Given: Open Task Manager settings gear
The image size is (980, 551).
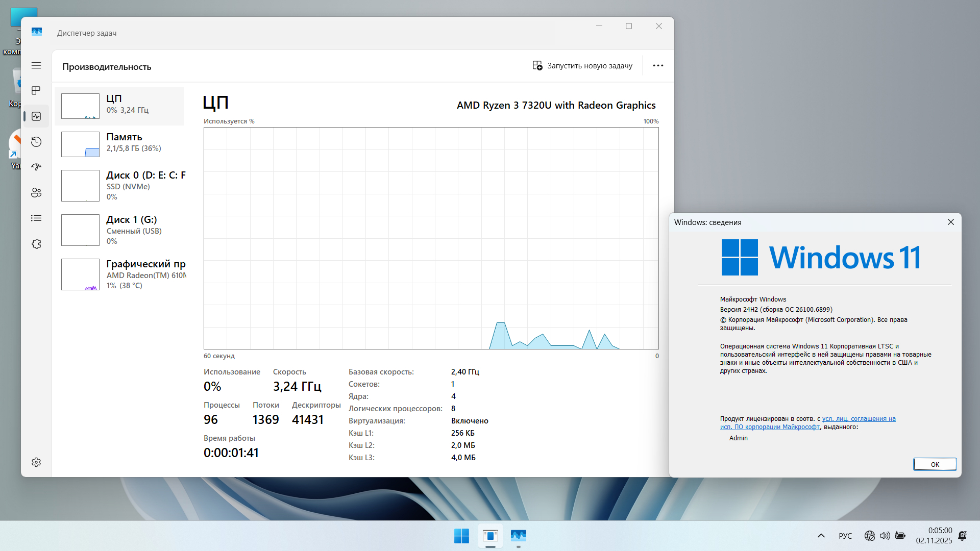Looking at the screenshot, I should click(x=36, y=462).
